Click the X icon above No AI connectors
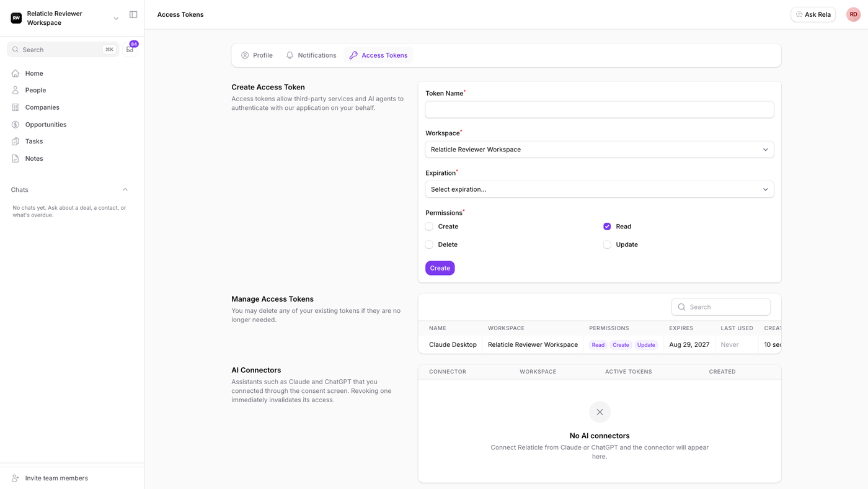The height and width of the screenshot is (489, 868). coord(600,412)
